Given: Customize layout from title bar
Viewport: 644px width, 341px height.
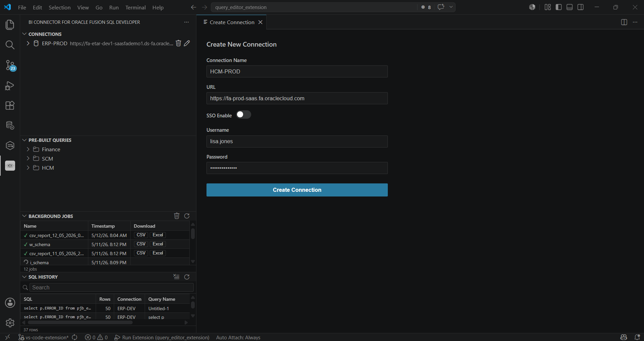Looking at the screenshot, I should 548,7.
